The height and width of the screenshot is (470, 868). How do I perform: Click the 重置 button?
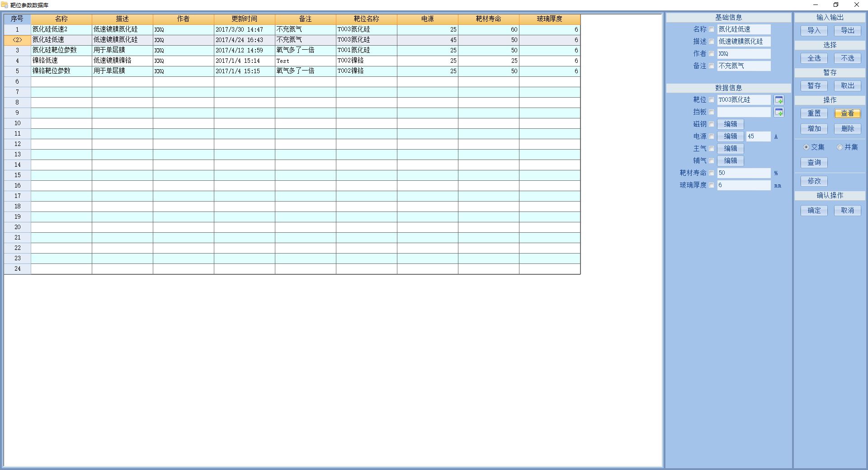pos(814,113)
